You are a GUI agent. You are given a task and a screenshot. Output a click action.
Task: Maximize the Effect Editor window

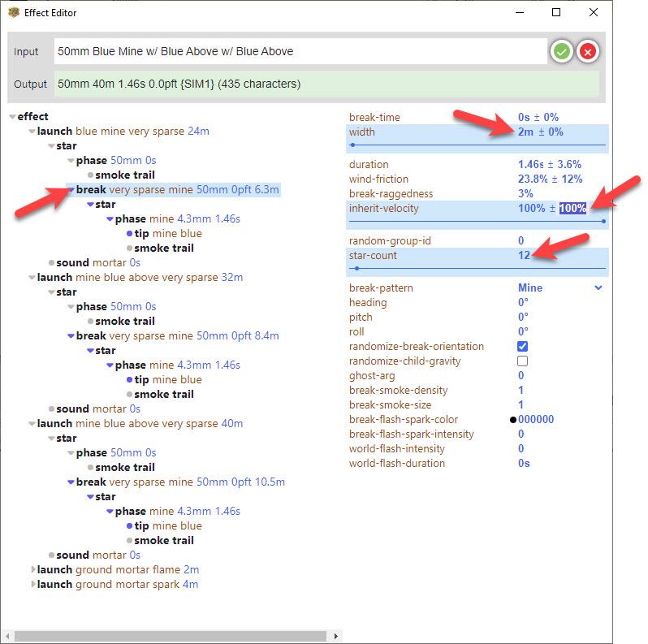click(556, 12)
